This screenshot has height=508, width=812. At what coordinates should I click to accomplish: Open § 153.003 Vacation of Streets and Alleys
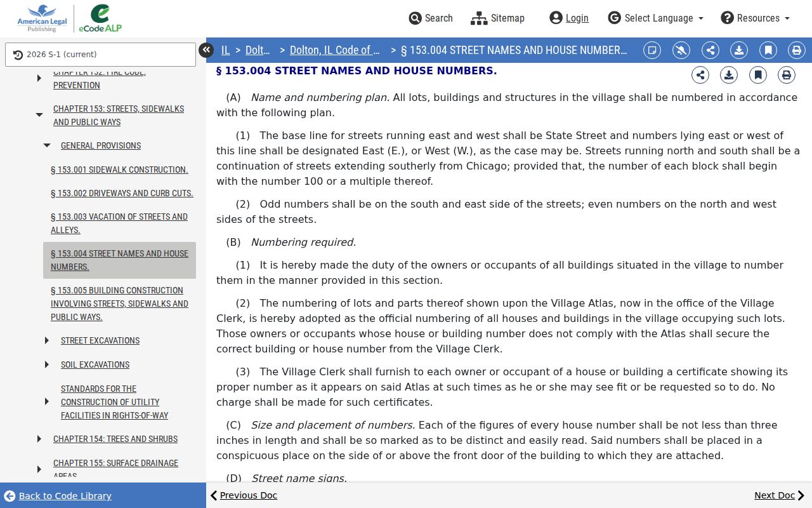pyautogui.click(x=119, y=223)
